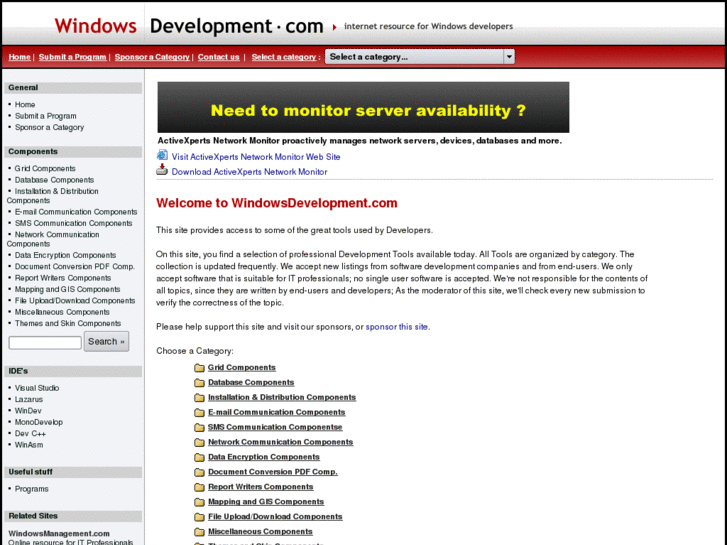Click the server availability banner ad
The image size is (727, 545).
(x=363, y=107)
